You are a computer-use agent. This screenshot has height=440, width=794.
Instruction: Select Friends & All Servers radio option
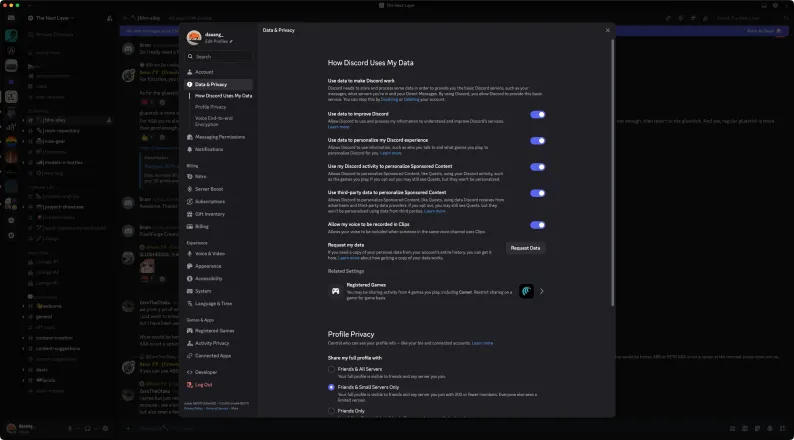pos(331,370)
